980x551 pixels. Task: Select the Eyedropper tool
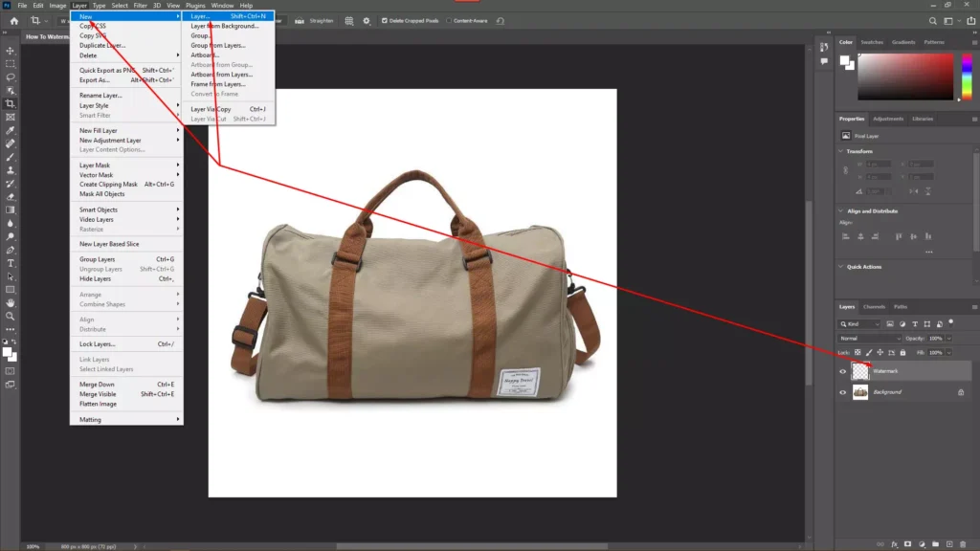click(10, 130)
